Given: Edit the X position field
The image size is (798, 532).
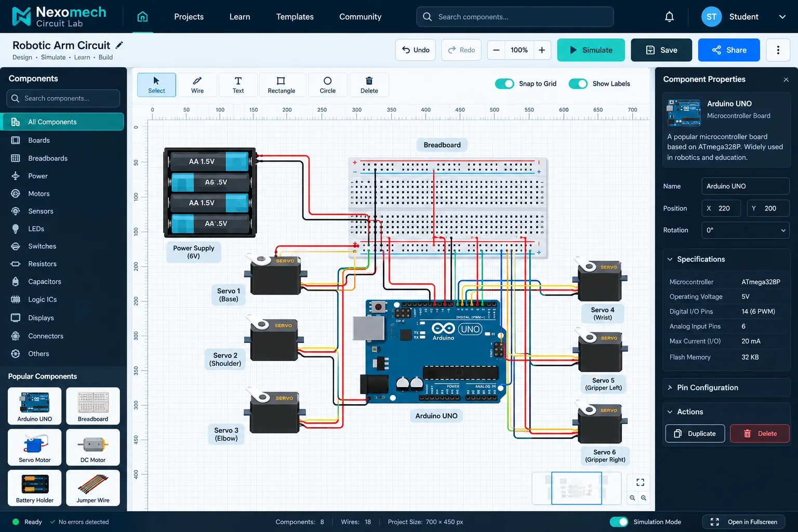Looking at the screenshot, I should (x=721, y=208).
